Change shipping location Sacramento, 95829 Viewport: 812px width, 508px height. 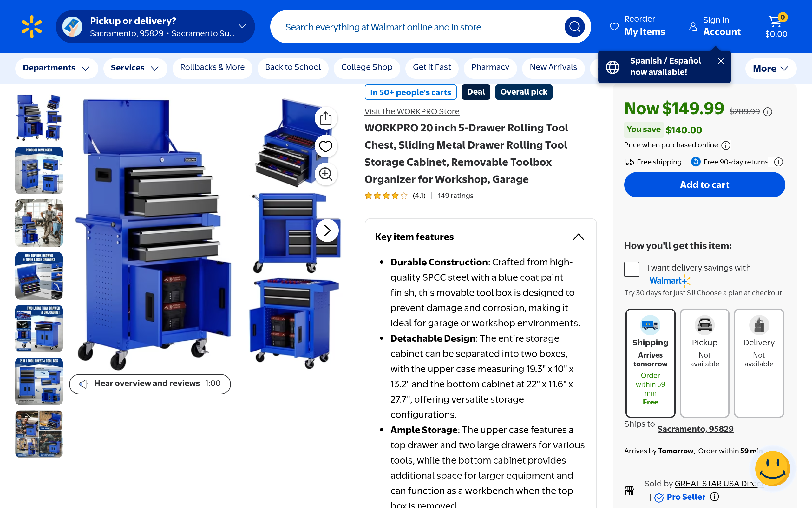click(x=695, y=429)
